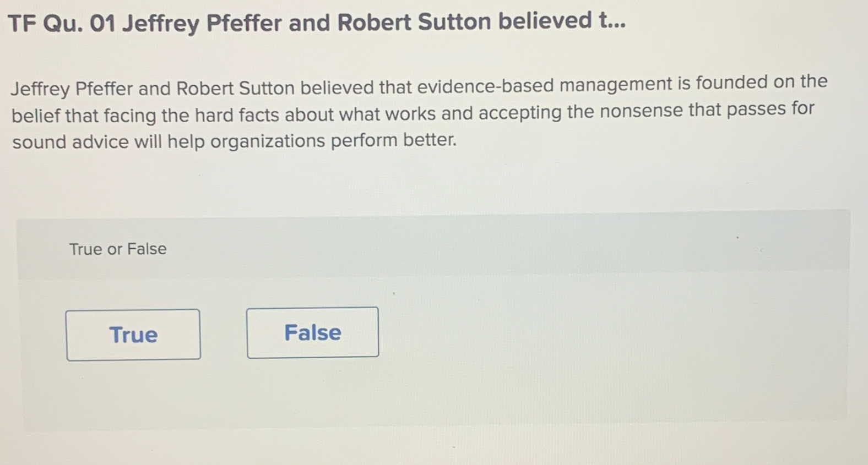868x465 pixels.
Task: Click the last line of the question text
Action: [x=234, y=141]
